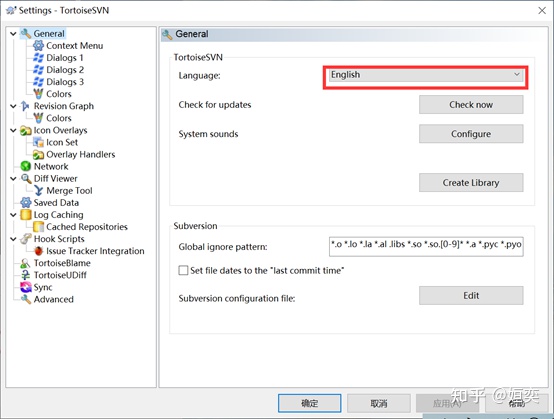Select TortoiseBlame in the tree
554x419 pixels.
[62, 263]
